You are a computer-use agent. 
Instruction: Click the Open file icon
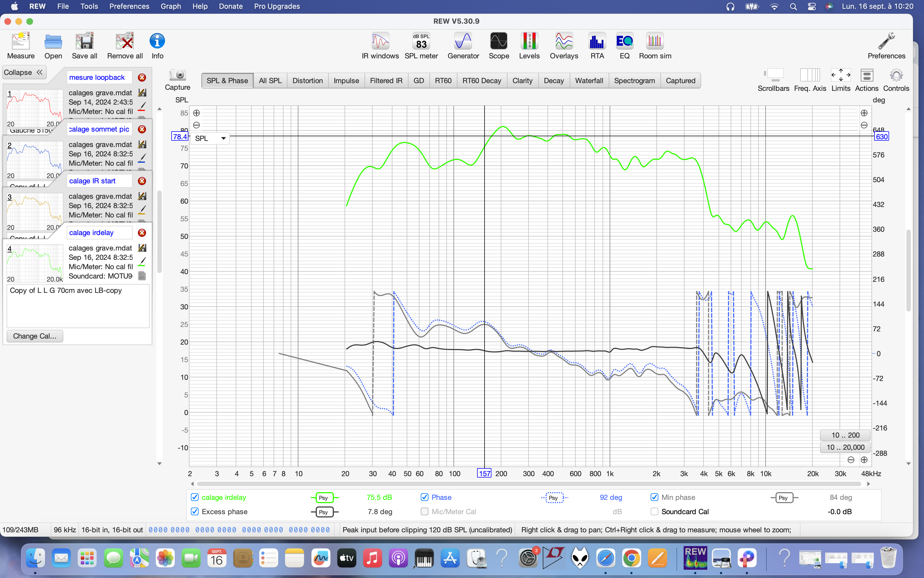click(x=53, y=46)
